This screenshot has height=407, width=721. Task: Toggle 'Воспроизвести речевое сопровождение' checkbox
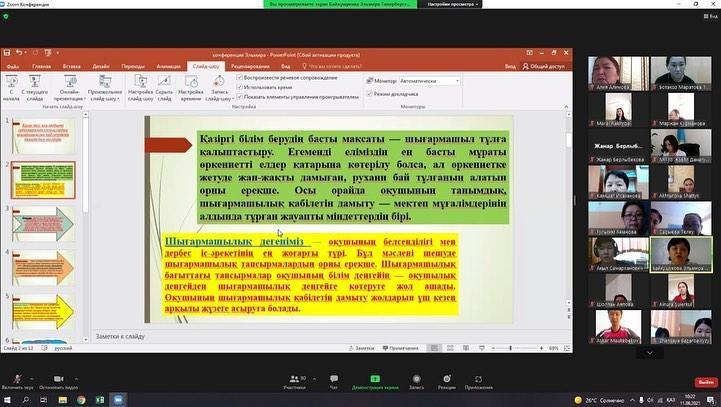pos(239,78)
